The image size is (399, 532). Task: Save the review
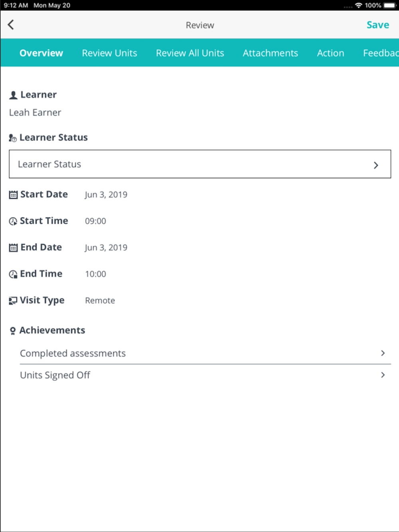(x=377, y=25)
